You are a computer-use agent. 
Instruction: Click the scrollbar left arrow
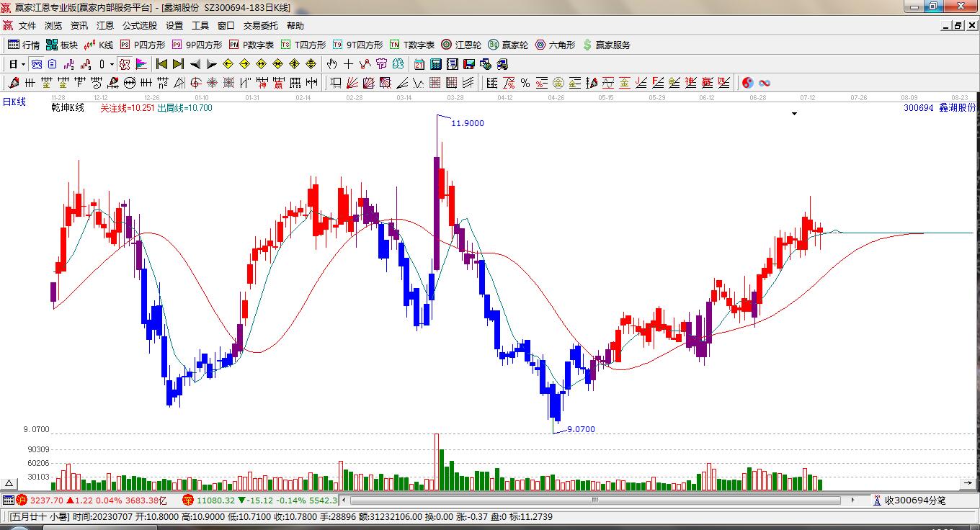pyautogui.click(x=344, y=500)
